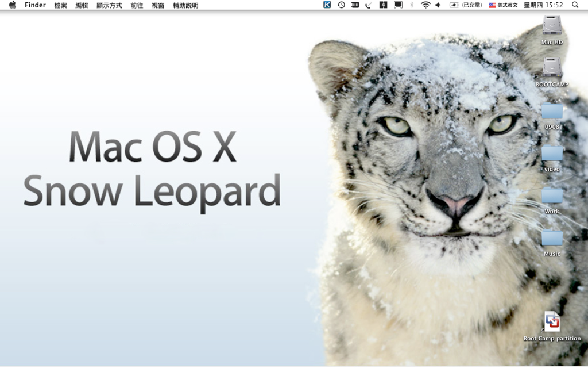Open the 編輯 menu
Viewport: 588px width, 368px height.
(82, 5)
